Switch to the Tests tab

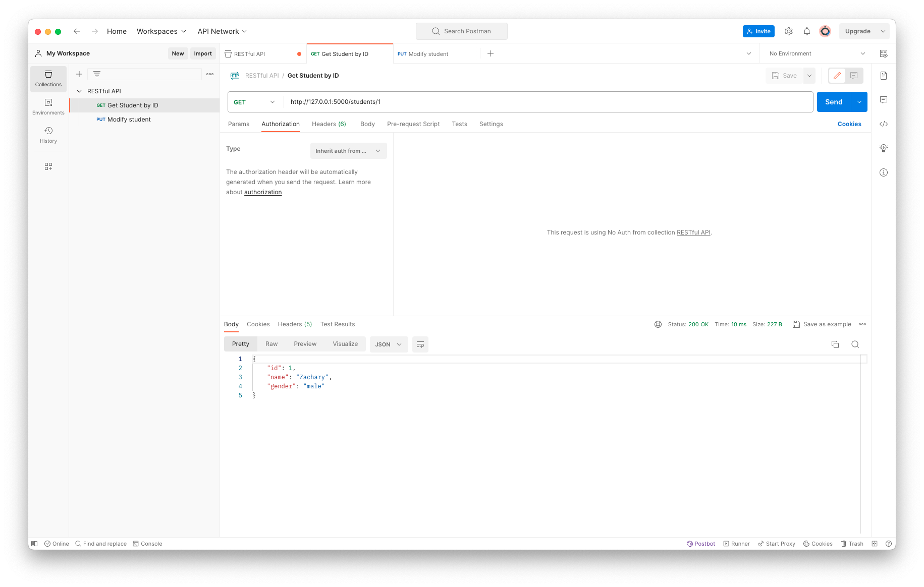click(459, 124)
